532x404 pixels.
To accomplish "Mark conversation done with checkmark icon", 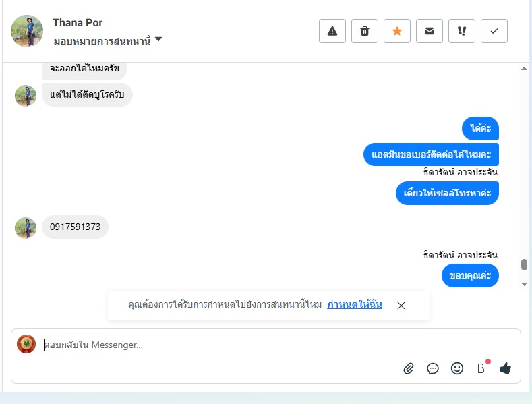I will (494, 31).
